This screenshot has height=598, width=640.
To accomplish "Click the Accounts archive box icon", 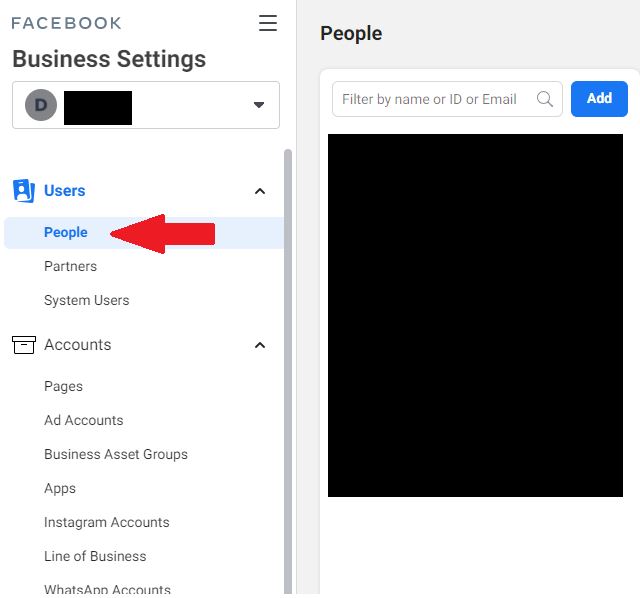I will tap(24, 345).
